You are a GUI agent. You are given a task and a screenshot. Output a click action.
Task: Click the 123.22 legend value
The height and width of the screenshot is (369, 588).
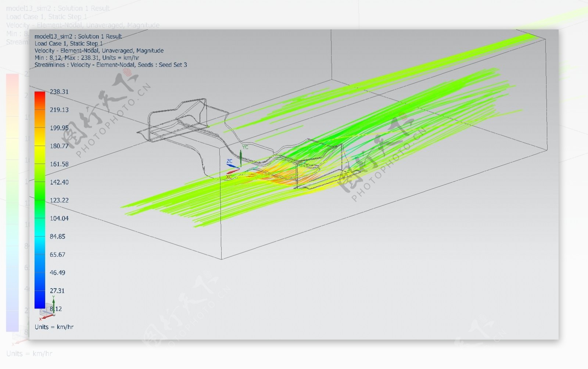pos(59,200)
